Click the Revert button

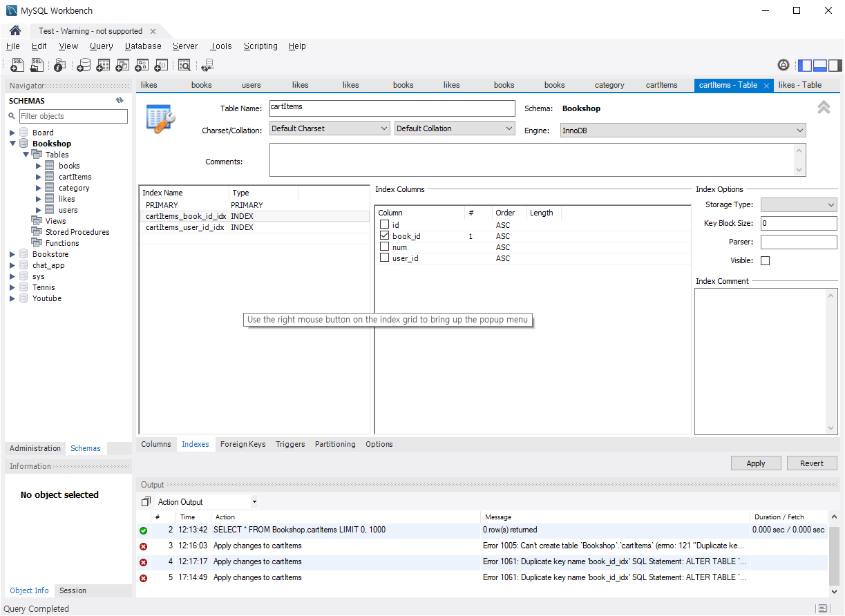click(812, 463)
